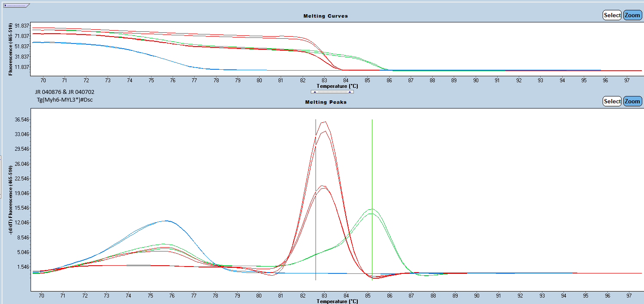Click the Tg(Myh6-MYL3*)#Dsc sample label

point(65,99)
